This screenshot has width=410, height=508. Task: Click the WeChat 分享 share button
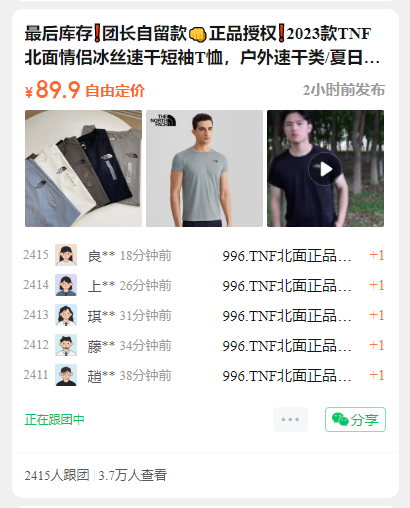[355, 419]
